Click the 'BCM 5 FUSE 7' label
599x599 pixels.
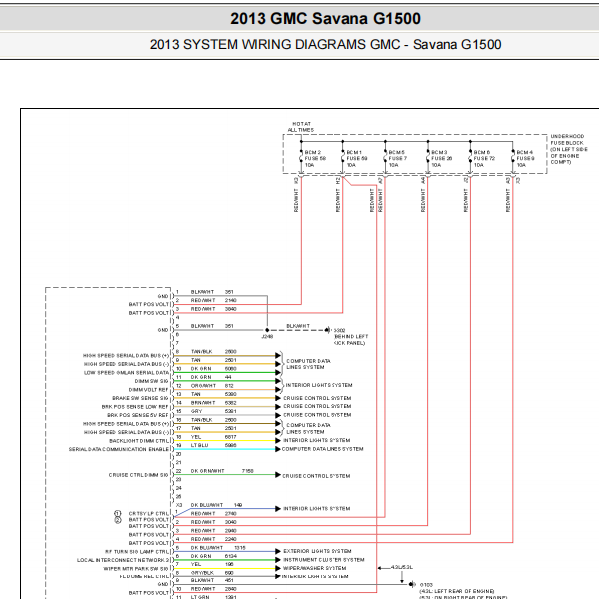pos(397,155)
